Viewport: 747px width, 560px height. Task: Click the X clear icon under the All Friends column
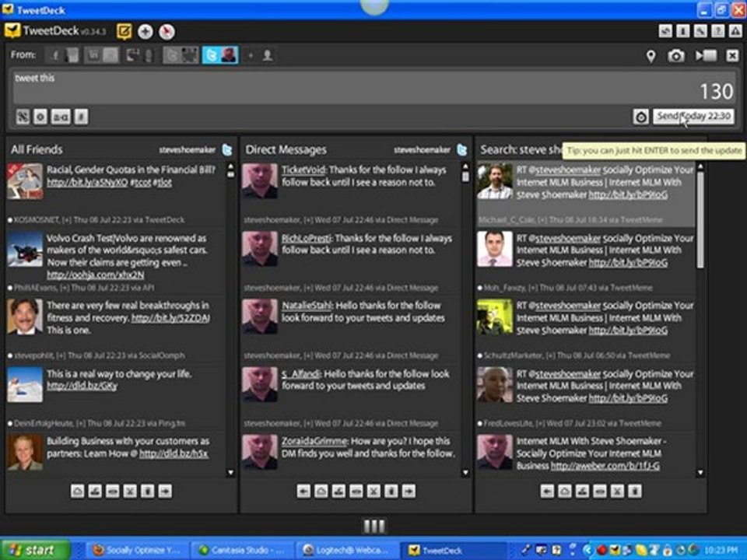click(130, 491)
